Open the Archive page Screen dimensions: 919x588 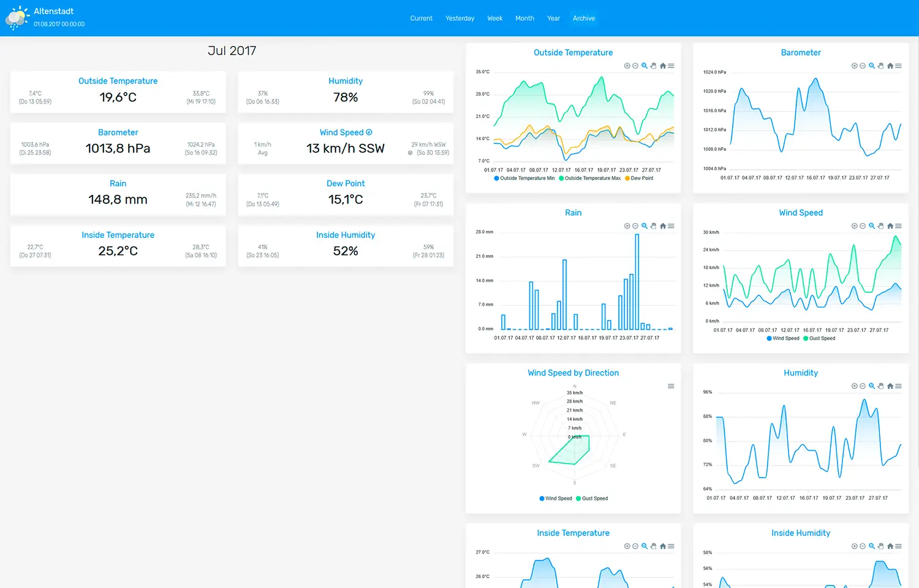click(584, 18)
